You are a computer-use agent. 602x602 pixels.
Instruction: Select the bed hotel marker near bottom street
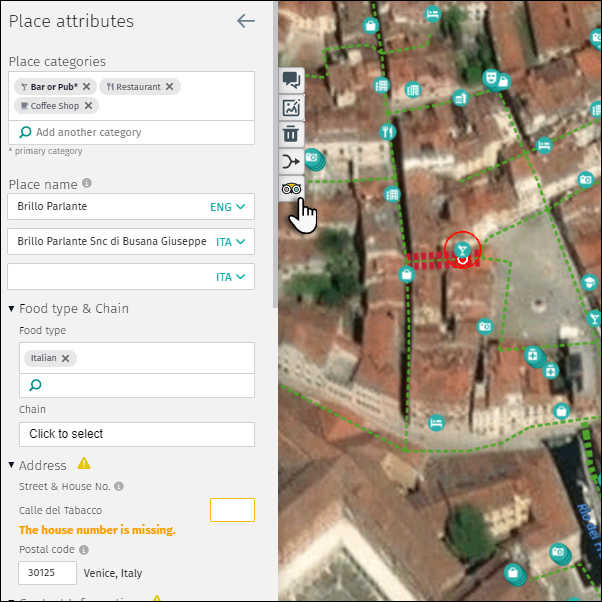436,423
